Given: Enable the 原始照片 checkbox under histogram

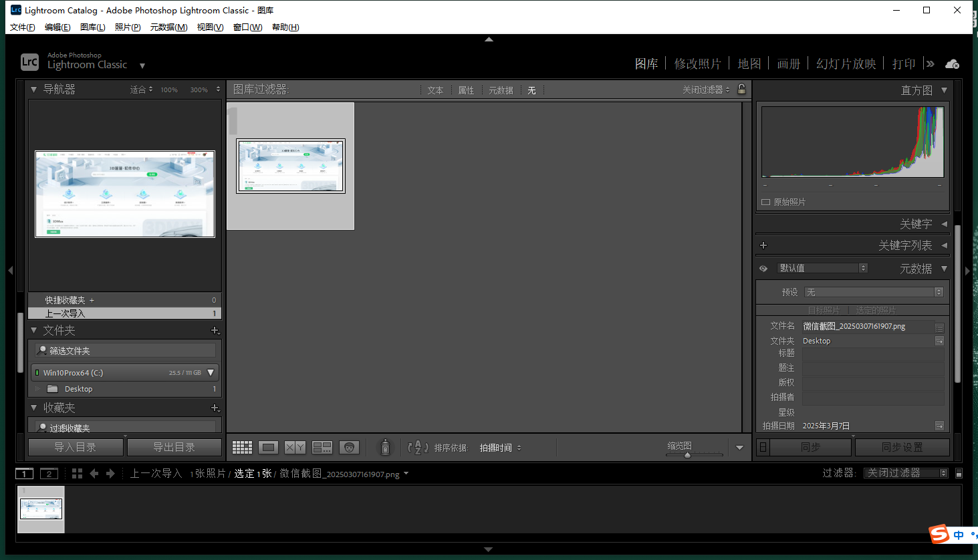Looking at the screenshot, I should pyautogui.click(x=765, y=201).
